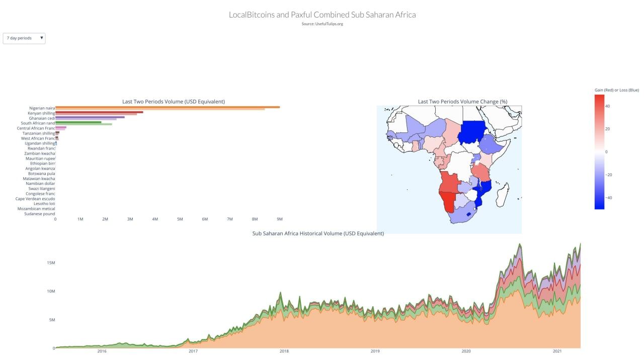Click the "Last Two Periods Volume Change (%)" title
The width and height of the screenshot is (644, 358).
point(462,101)
